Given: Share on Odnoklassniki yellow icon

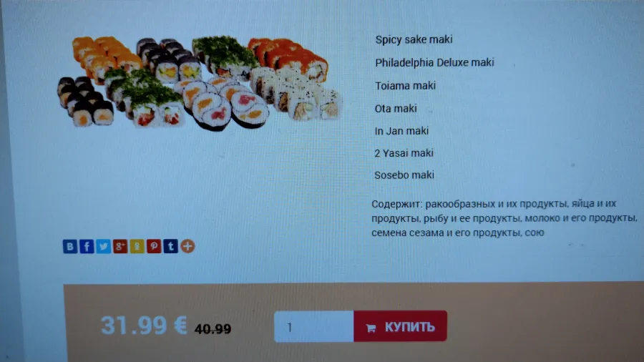Looking at the screenshot, I should (137, 246).
